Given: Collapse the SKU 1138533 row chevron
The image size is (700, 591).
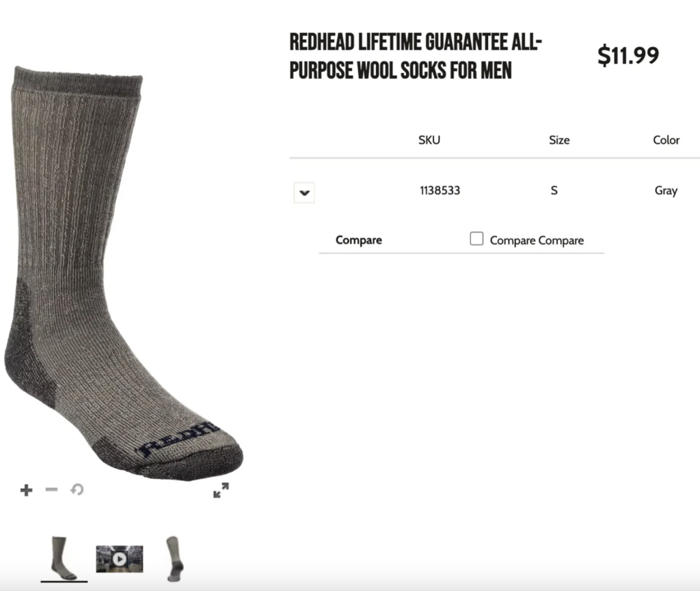Looking at the screenshot, I should [304, 193].
